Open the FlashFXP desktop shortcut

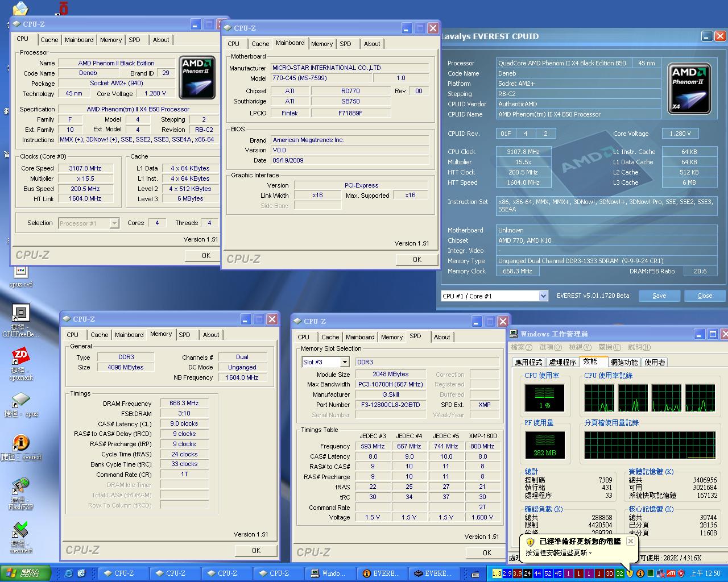tap(20, 487)
